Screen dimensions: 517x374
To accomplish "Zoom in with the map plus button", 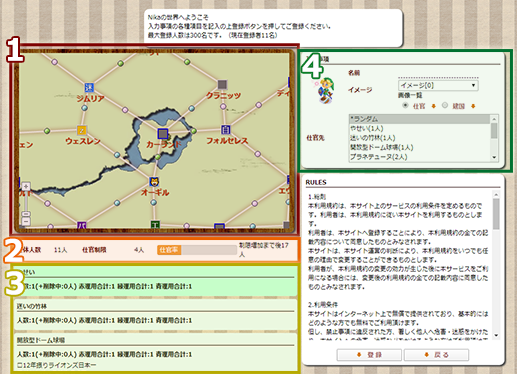I will pos(26,186).
